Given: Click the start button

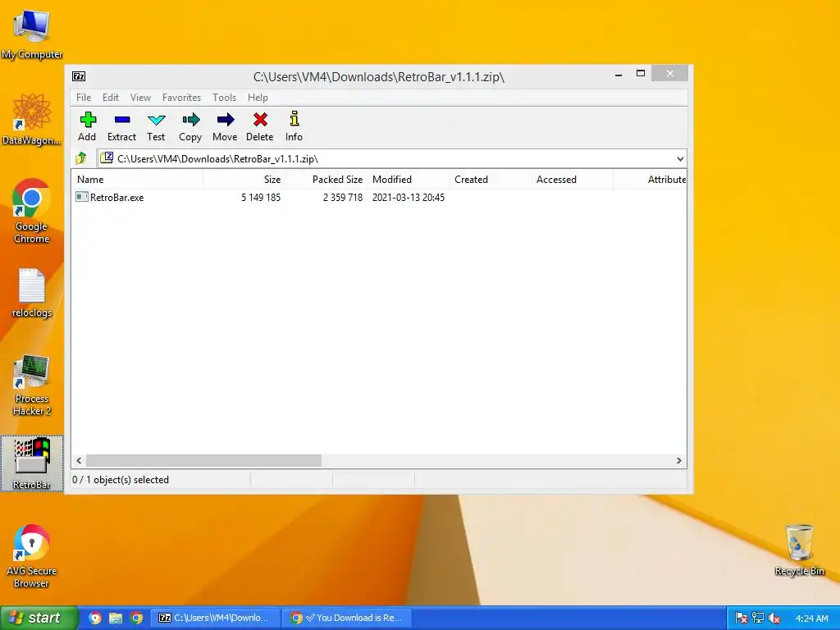Looking at the screenshot, I should tap(39, 618).
